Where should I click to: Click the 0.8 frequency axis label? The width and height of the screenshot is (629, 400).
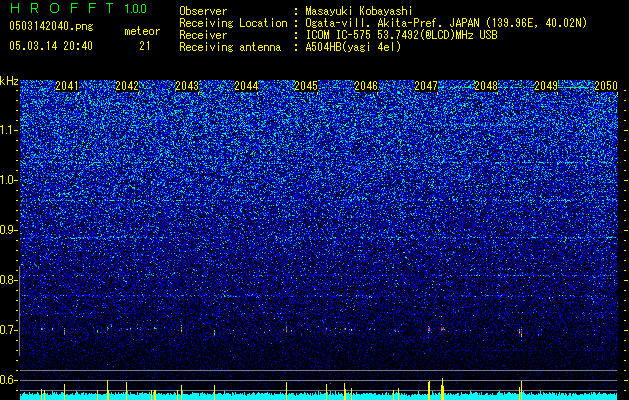tap(8, 280)
